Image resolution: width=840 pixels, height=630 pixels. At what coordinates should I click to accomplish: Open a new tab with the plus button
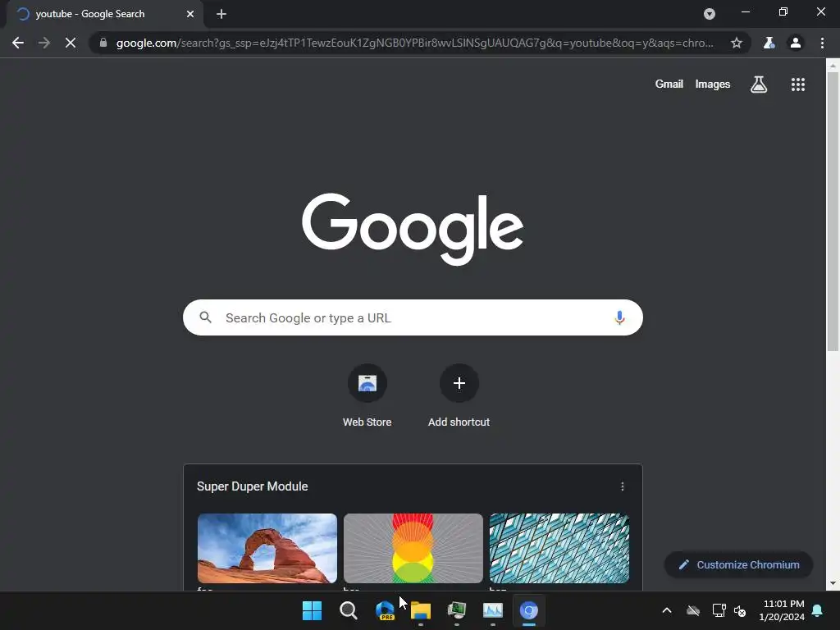(x=221, y=14)
